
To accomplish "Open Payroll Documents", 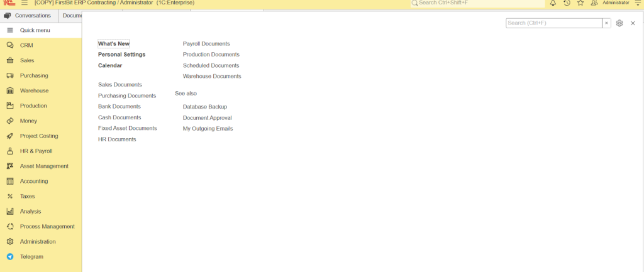I will pyautogui.click(x=206, y=43).
